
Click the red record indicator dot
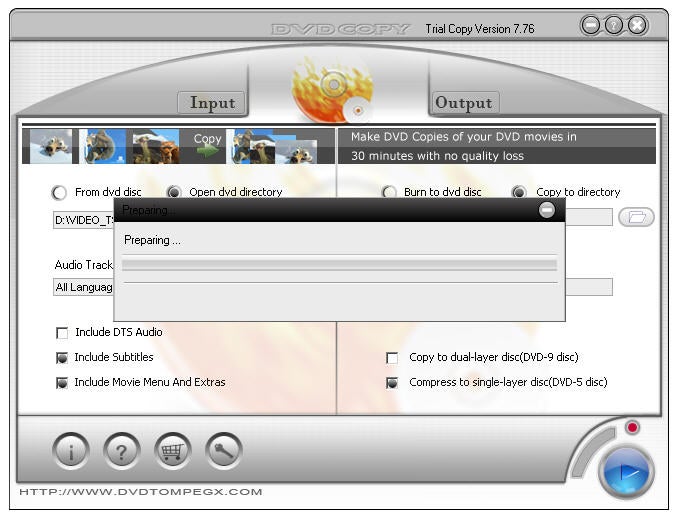pyautogui.click(x=632, y=428)
